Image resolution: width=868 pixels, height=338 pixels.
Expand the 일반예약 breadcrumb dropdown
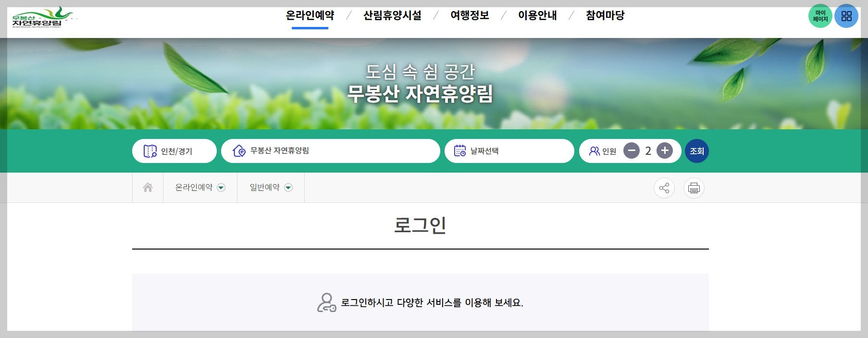pos(271,188)
